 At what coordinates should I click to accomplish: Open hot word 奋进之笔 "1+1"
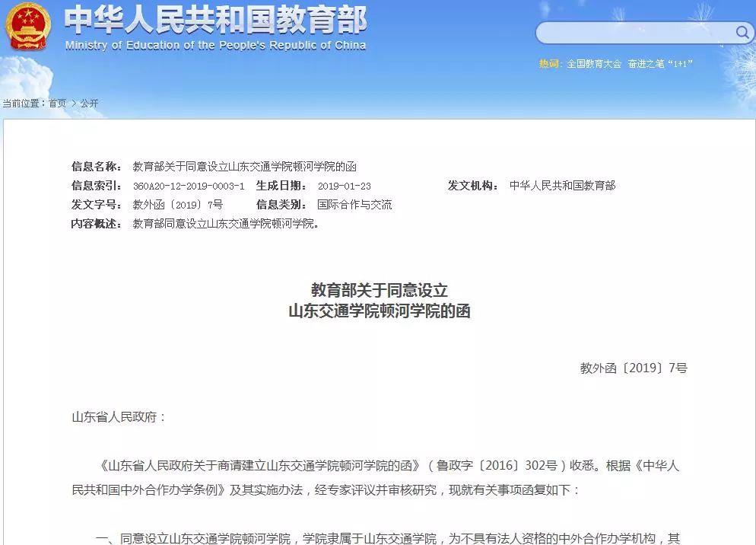660,64
